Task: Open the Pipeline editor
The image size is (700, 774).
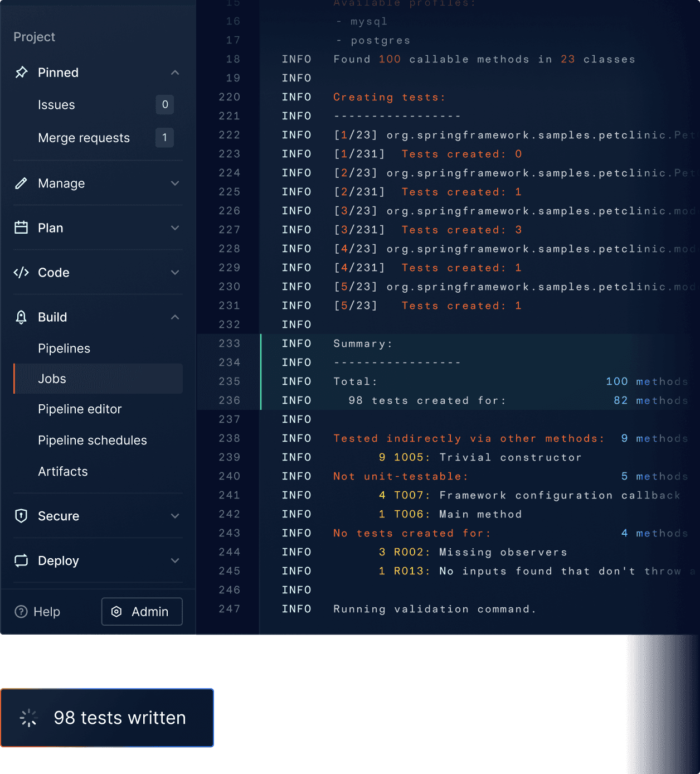Action: coord(80,409)
